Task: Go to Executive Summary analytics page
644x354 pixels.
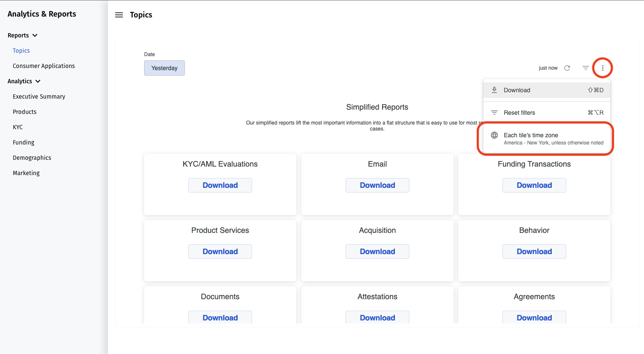Action: [39, 96]
